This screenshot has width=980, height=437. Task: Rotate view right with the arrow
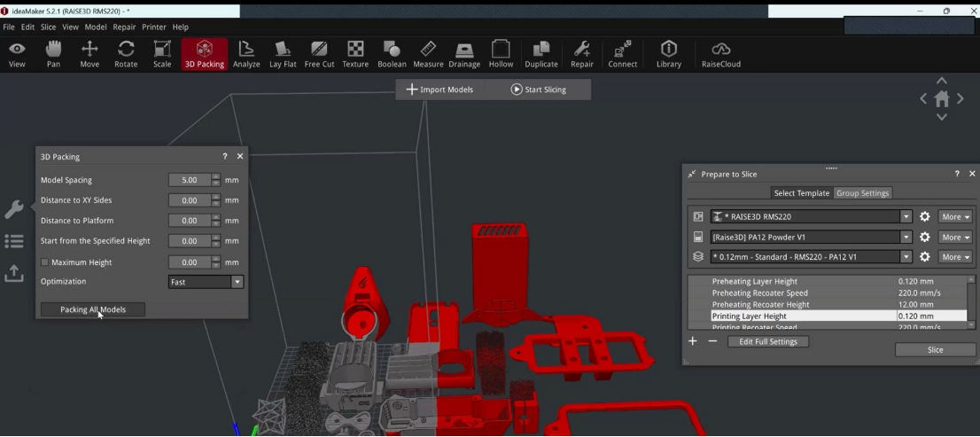[x=961, y=98]
